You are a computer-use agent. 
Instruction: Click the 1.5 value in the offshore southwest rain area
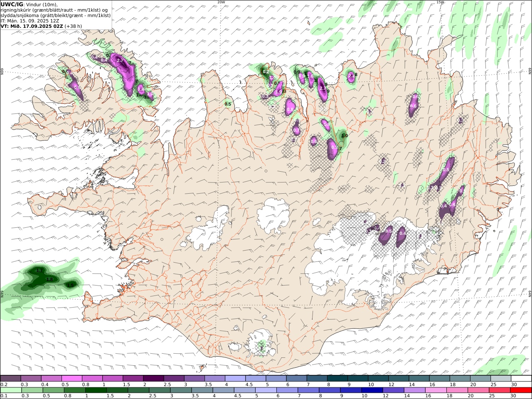click(70, 285)
